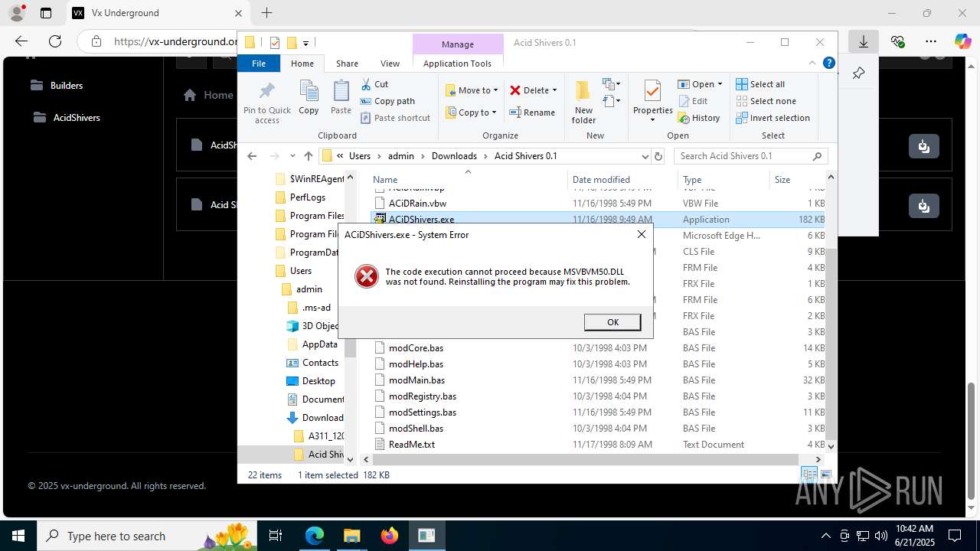Click the Manage contextual tab
The image size is (980, 551).
click(x=458, y=44)
